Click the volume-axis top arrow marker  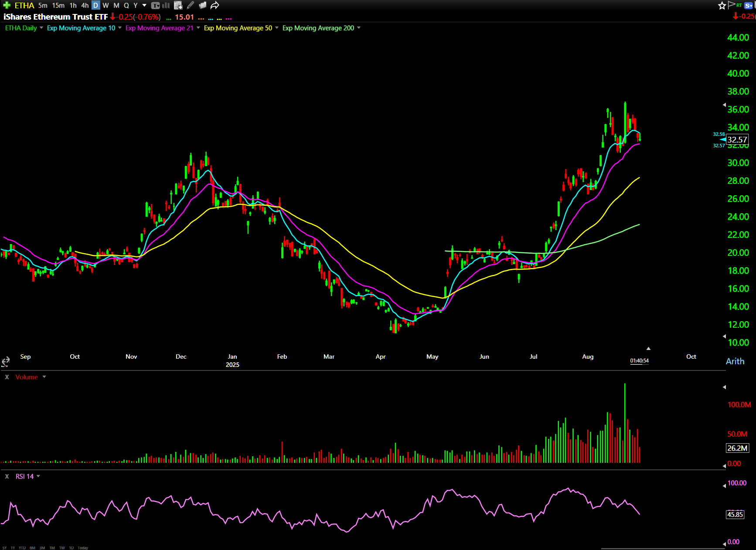(x=725, y=387)
